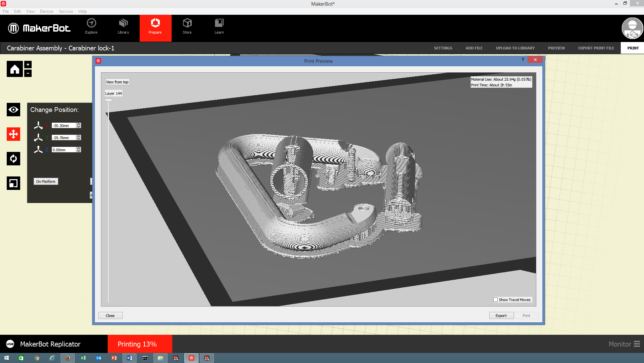Click the MakerBot Replicator device label
The height and width of the screenshot is (363, 644).
click(50, 344)
